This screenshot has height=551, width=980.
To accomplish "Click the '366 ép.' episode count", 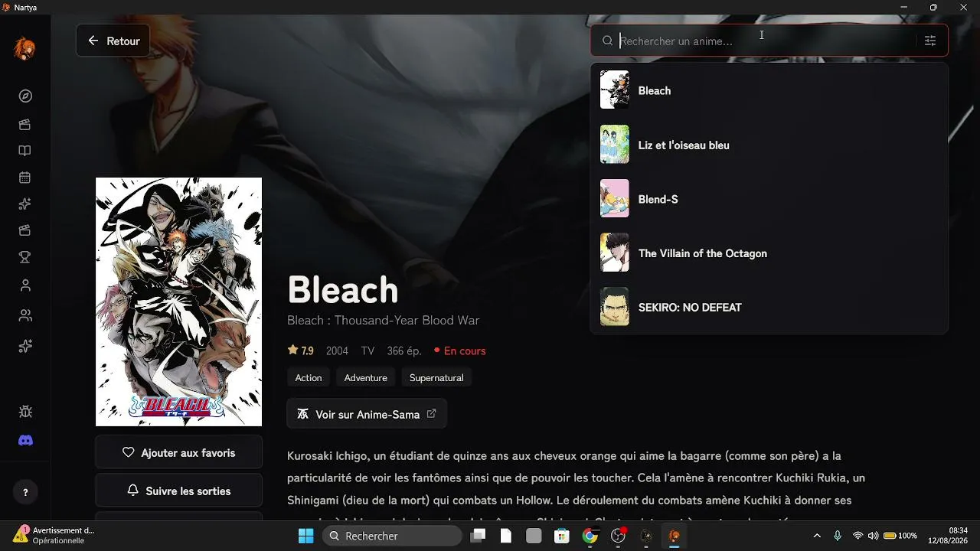I will click(x=404, y=350).
